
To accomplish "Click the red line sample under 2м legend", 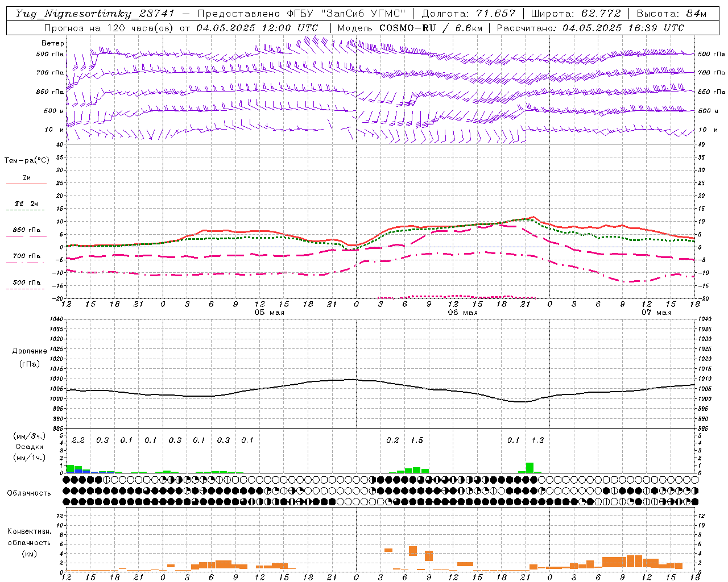I will (26, 184).
